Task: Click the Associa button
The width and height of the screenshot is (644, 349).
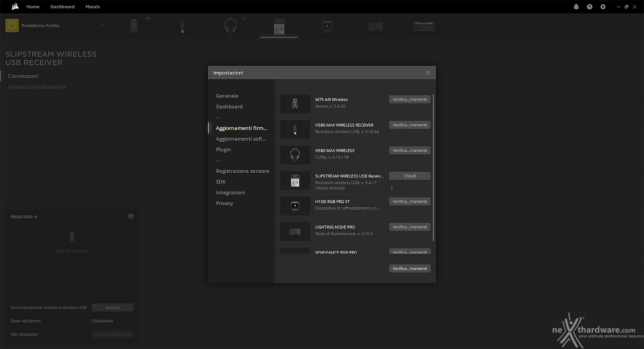Action: pos(113,308)
